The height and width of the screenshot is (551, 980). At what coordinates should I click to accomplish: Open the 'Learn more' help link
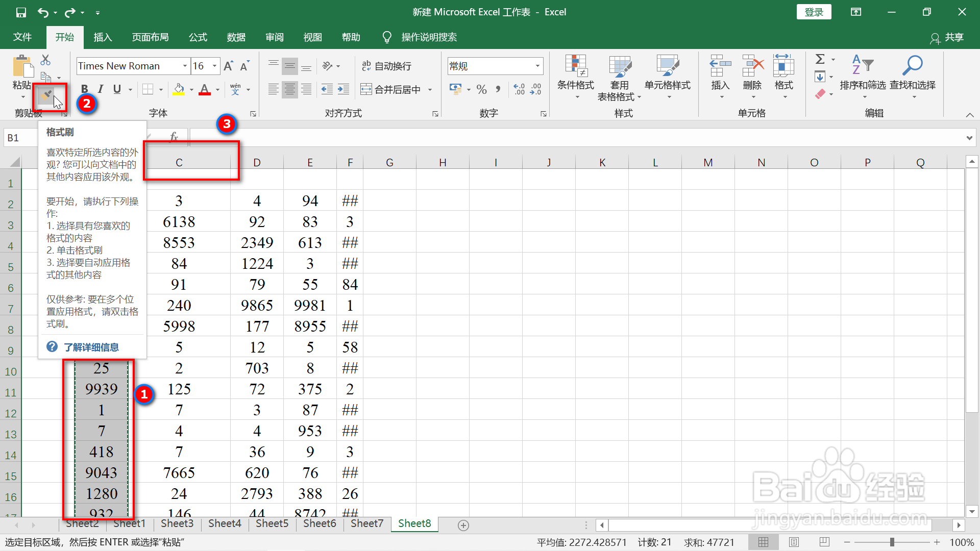click(91, 347)
